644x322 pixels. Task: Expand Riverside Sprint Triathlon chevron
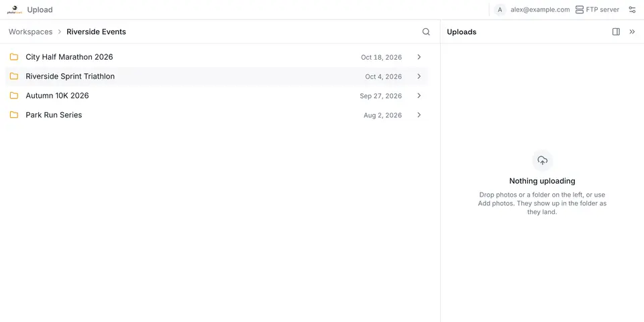419,76
